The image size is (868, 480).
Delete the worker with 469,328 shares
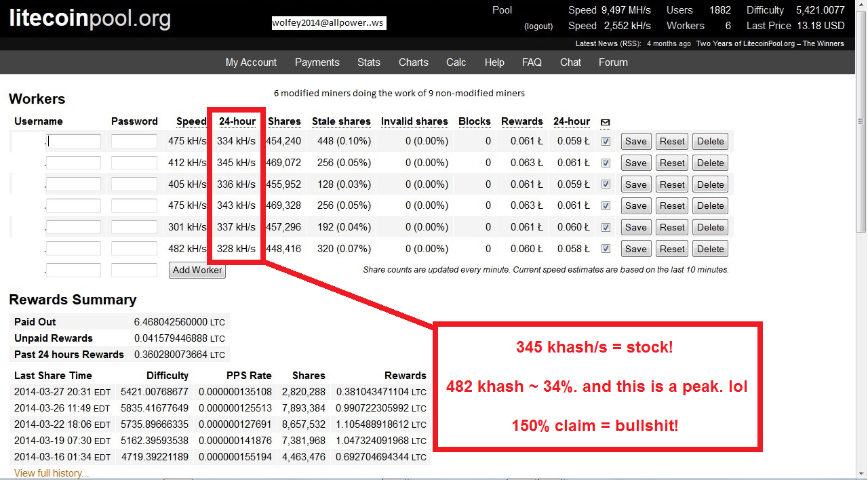click(711, 206)
